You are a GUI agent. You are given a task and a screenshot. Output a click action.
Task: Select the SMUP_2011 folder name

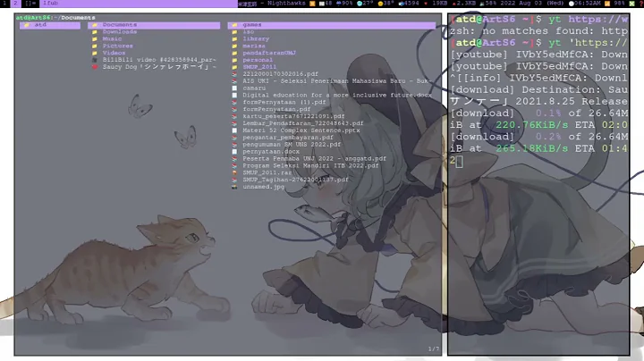click(x=259, y=67)
